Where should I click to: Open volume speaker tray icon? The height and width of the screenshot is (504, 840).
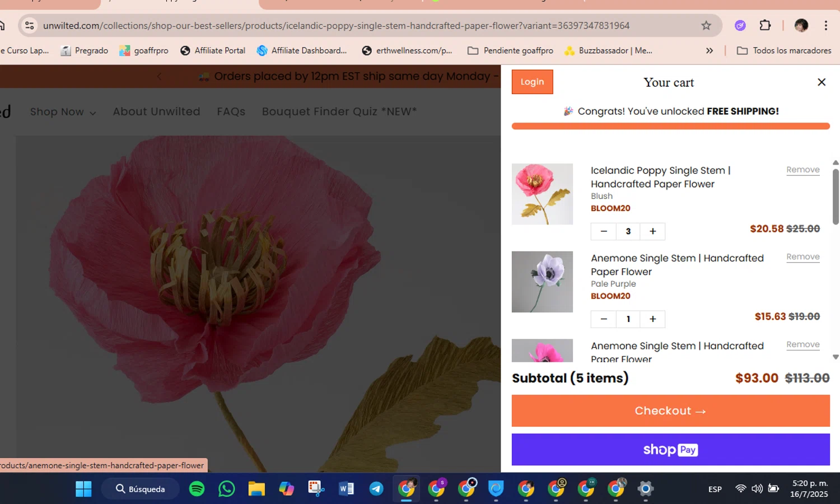(x=757, y=489)
